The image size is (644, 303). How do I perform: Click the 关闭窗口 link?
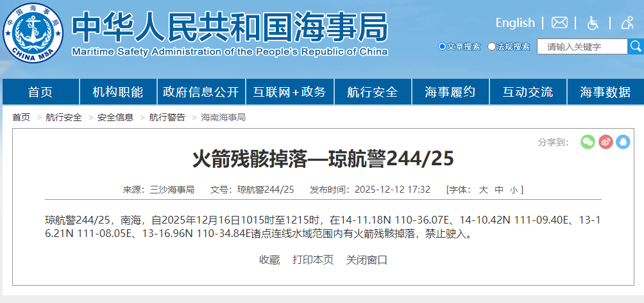(367, 260)
